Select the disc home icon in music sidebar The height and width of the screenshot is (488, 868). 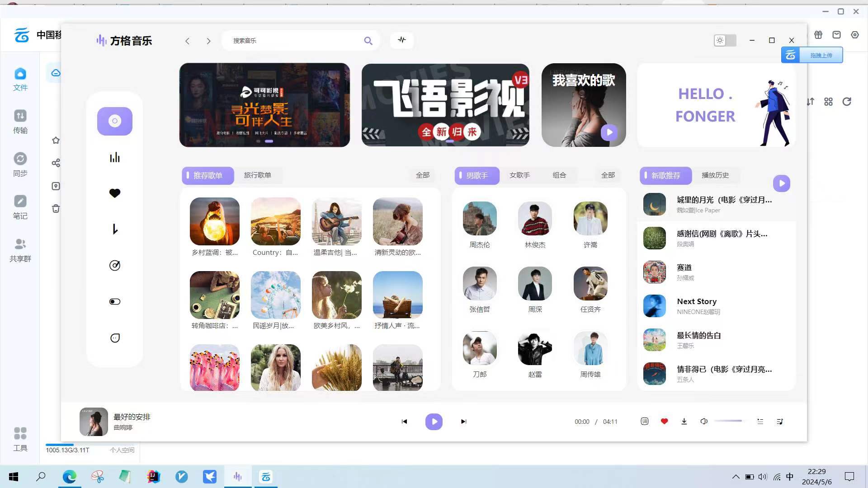(115, 121)
